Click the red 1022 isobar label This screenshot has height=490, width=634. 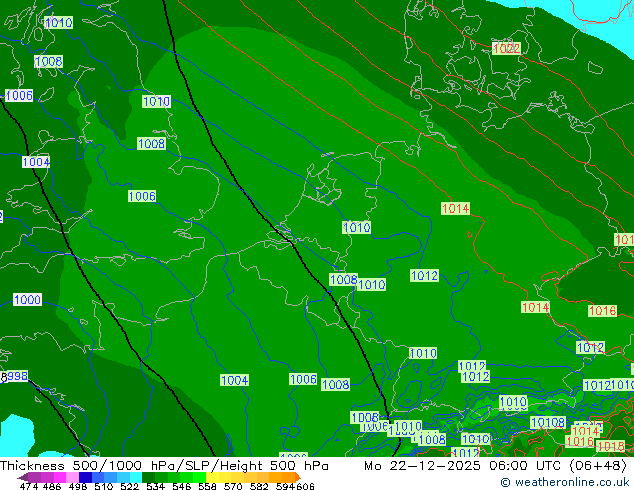click(506, 49)
